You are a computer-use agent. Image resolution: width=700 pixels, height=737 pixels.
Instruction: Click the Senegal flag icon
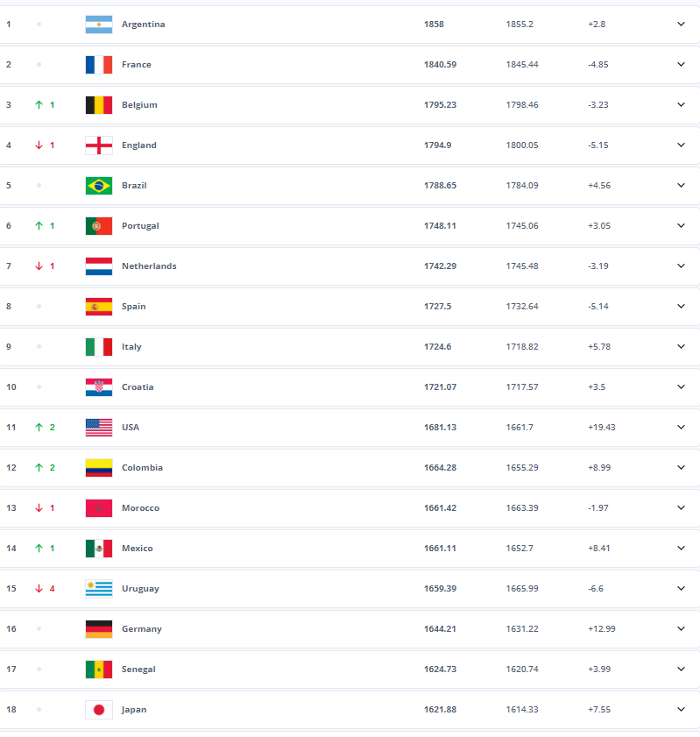(x=98, y=670)
